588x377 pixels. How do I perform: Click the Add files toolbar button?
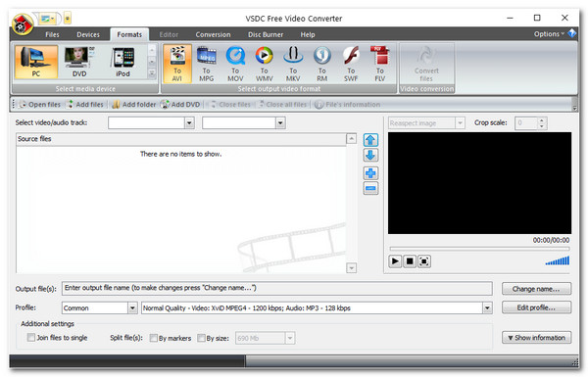85,105
